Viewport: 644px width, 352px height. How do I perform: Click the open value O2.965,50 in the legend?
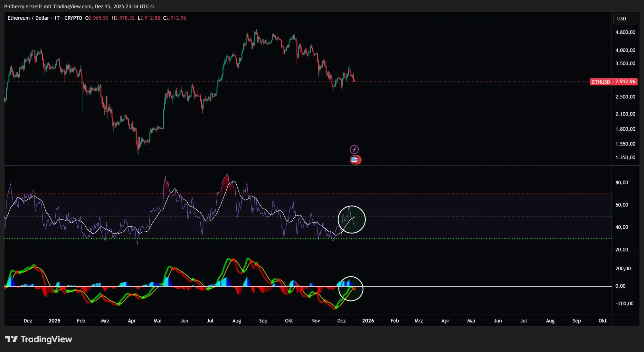click(97, 18)
